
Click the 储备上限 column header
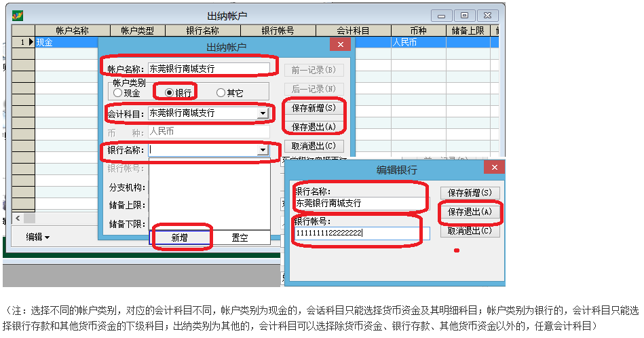[x=468, y=31]
